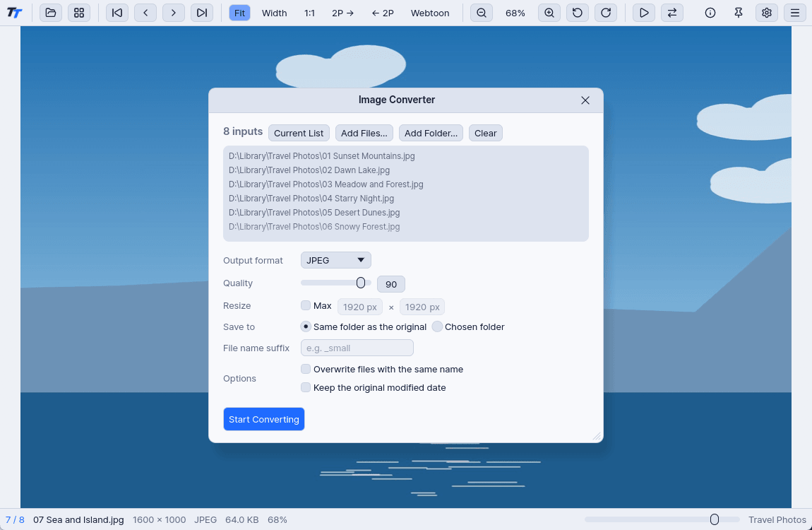Image resolution: width=812 pixels, height=530 pixels.
Task: Select 02 Dawn Lake.jpg path
Action: 309,170
